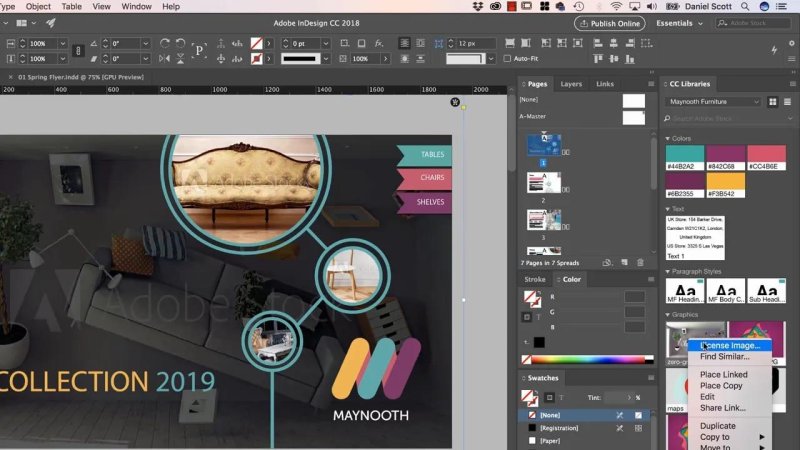Toggle formatting affects container in Color panel

coord(527,317)
